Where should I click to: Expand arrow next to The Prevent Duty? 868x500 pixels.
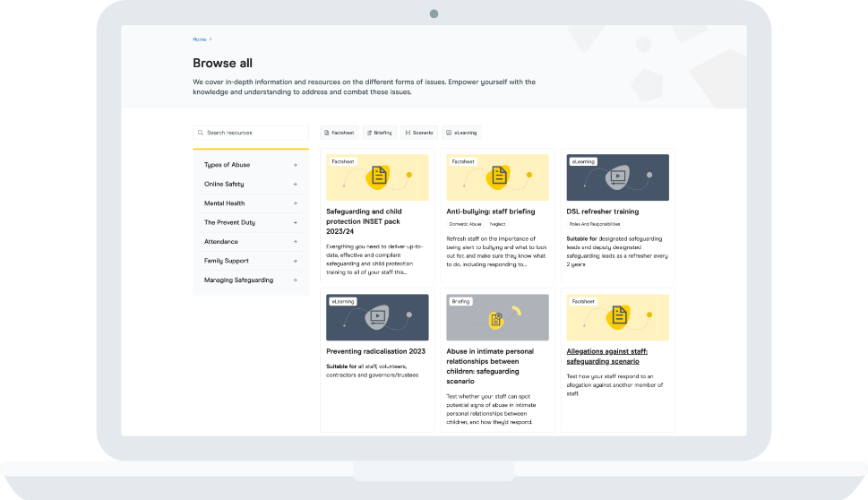point(295,222)
